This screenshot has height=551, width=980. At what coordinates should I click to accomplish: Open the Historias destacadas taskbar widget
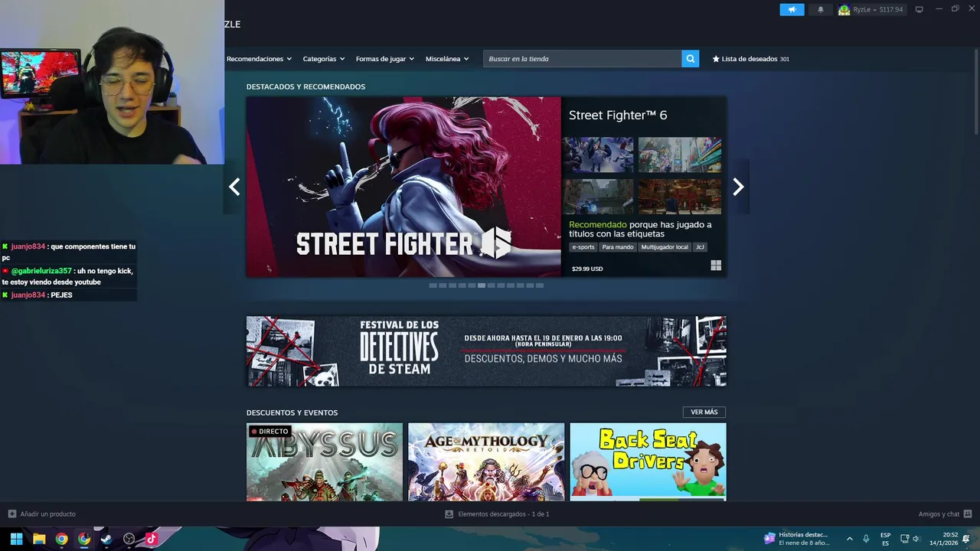pyautogui.click(x=797, y=539)
